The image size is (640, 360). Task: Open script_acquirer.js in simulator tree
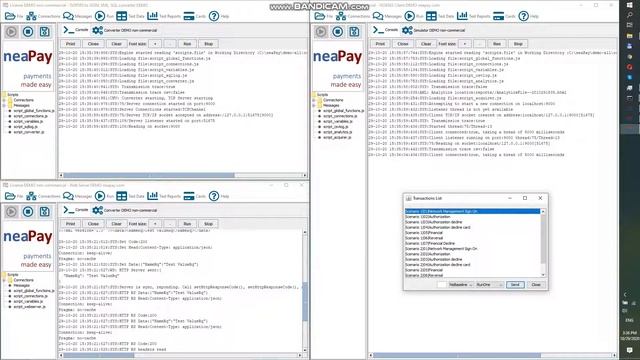point(337,137)
